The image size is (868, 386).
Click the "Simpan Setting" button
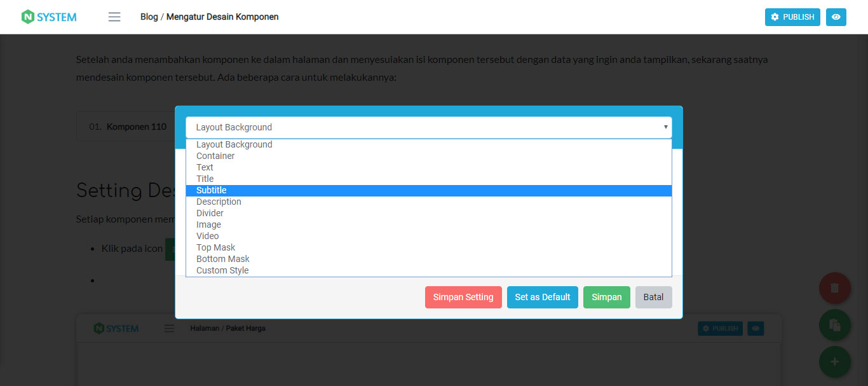[463, 297]
